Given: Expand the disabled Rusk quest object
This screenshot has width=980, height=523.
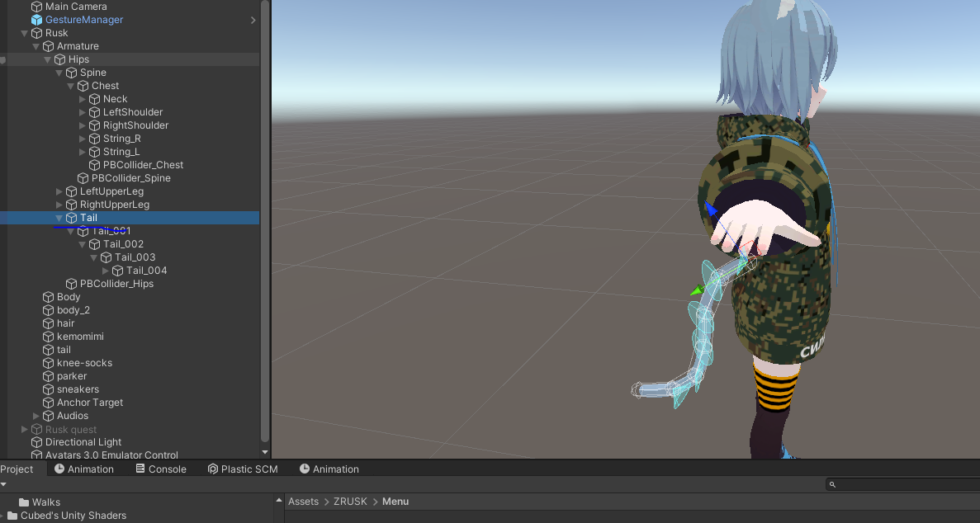Looking at the screenshot, I should (25, 429).
